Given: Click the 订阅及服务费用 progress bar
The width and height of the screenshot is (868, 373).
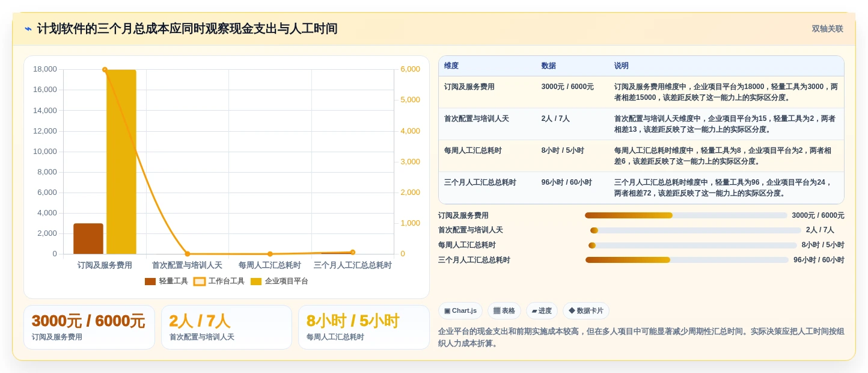Looking at the screenshot, I should (x=686, y=215).
